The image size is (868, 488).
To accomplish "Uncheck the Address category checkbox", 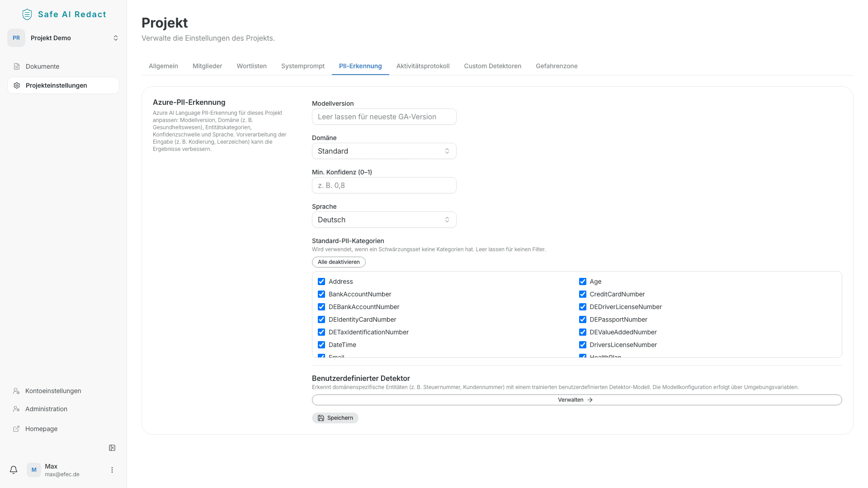I will [321, 282].
